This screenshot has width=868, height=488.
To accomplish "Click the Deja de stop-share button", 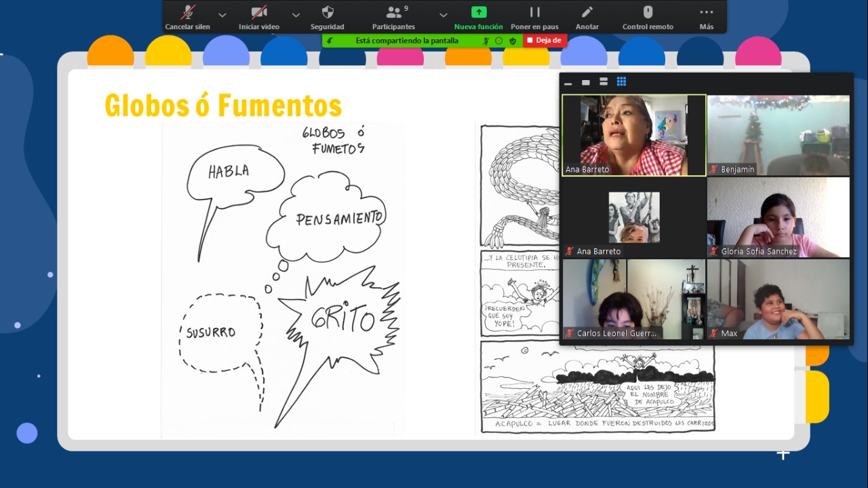I will pos(545,40).
